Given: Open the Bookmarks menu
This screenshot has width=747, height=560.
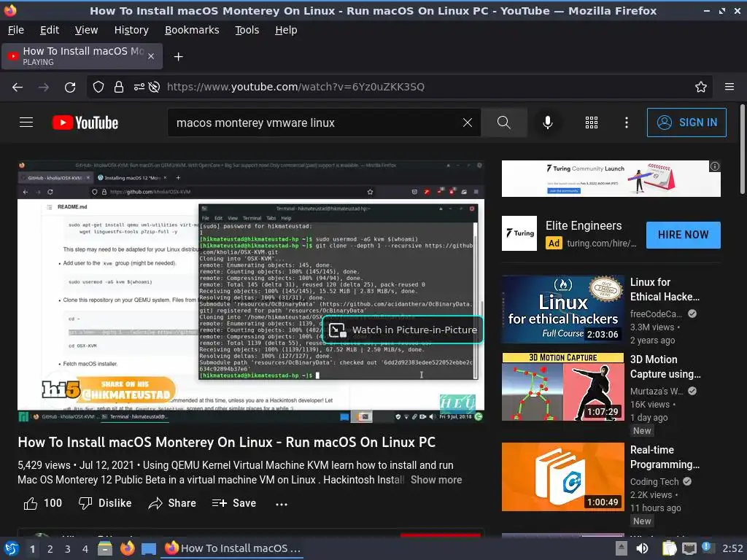Looking at the screenshot, I should pos(192,30).
